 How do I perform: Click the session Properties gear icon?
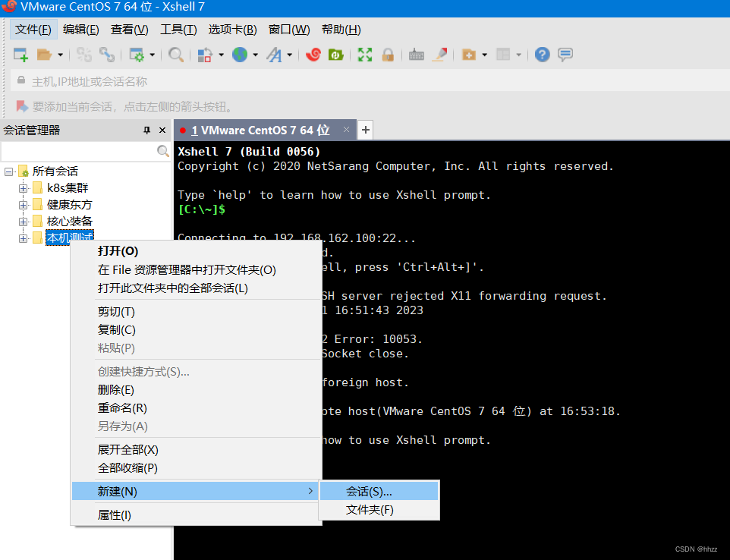click(x=138, y=54)
